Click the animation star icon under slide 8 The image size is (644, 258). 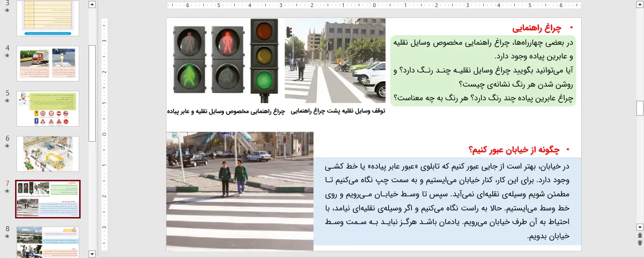7,236
